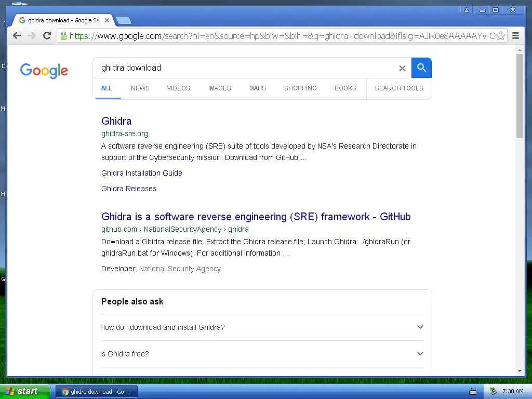This screenshot has width=532, height=399.
Task: Select the ALL search tab
Action: [107, 88]
